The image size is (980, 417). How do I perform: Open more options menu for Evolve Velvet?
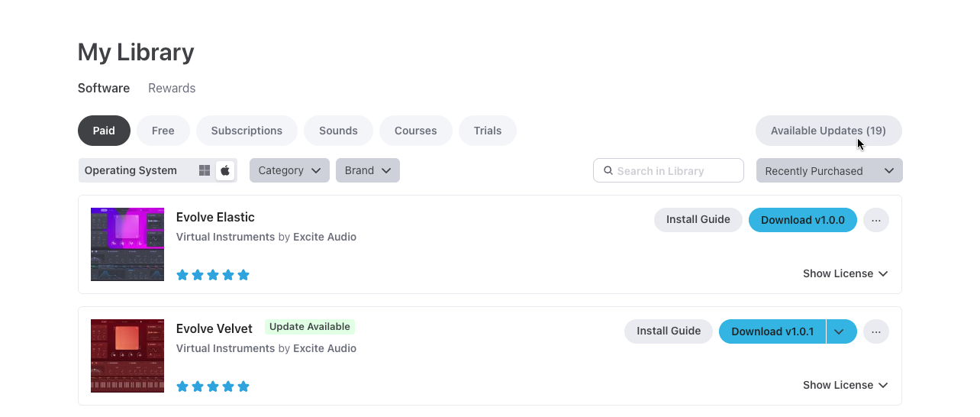coord(875,331)
